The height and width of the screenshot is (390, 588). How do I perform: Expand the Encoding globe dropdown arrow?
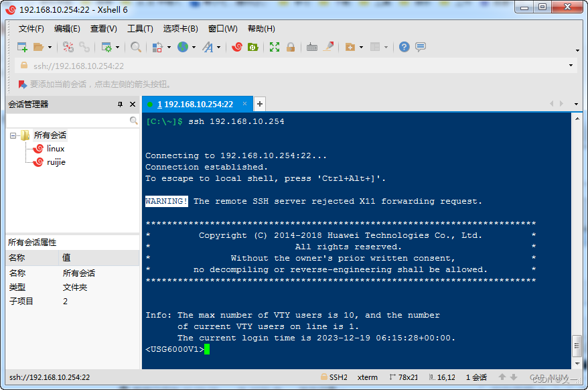click(194, 48)
